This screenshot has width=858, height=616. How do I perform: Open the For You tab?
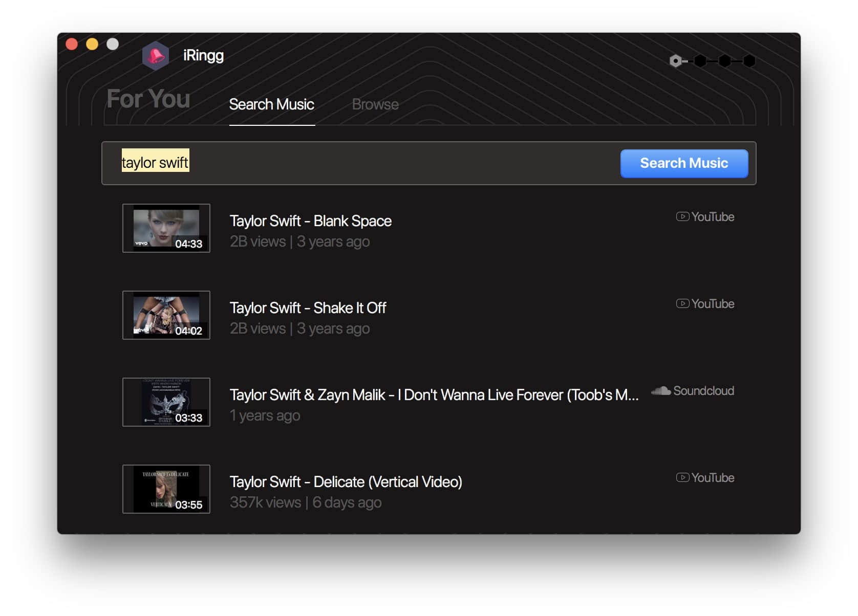[x=148, y=99]
